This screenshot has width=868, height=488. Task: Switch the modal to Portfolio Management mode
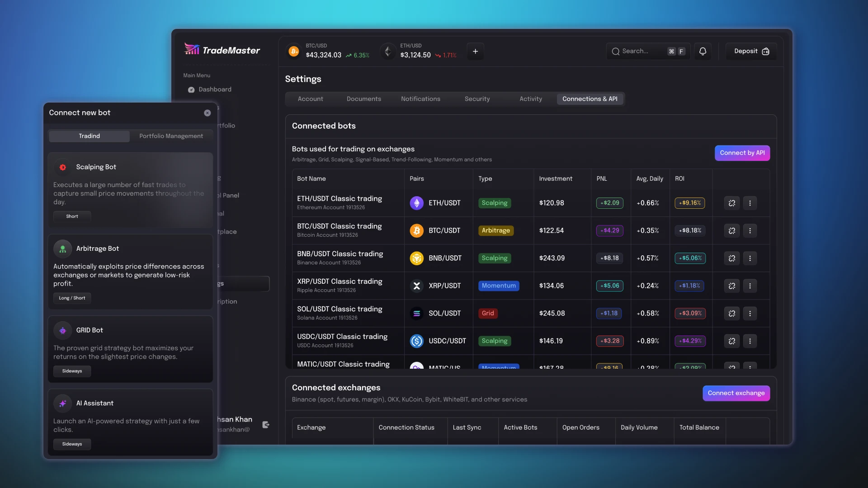click(x=171, y=136)
